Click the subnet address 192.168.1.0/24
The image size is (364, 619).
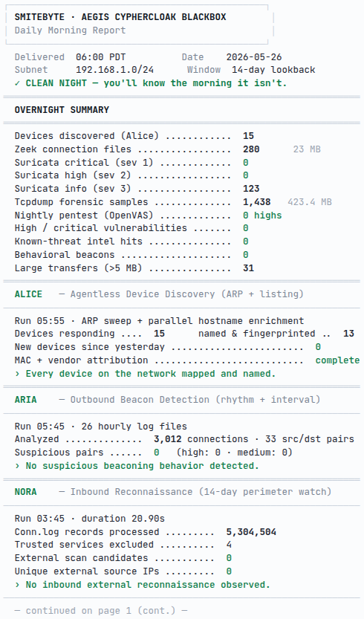point(115,70)
